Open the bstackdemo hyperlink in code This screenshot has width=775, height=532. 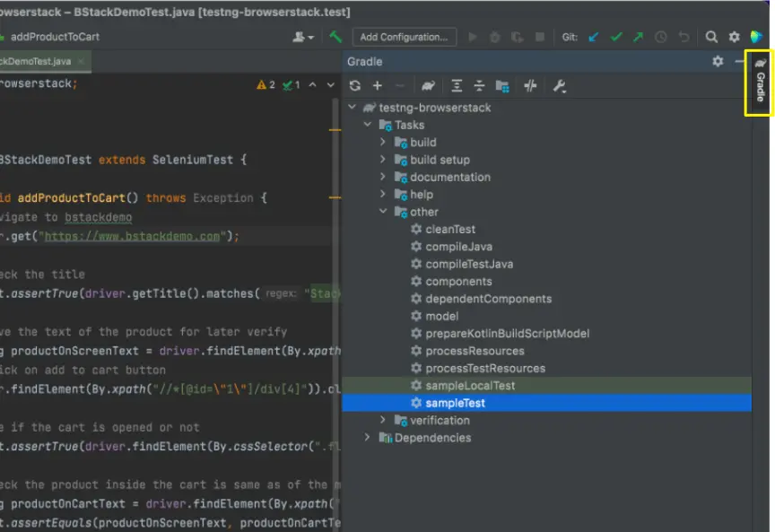pyautogui.click(x=98, y=217)
